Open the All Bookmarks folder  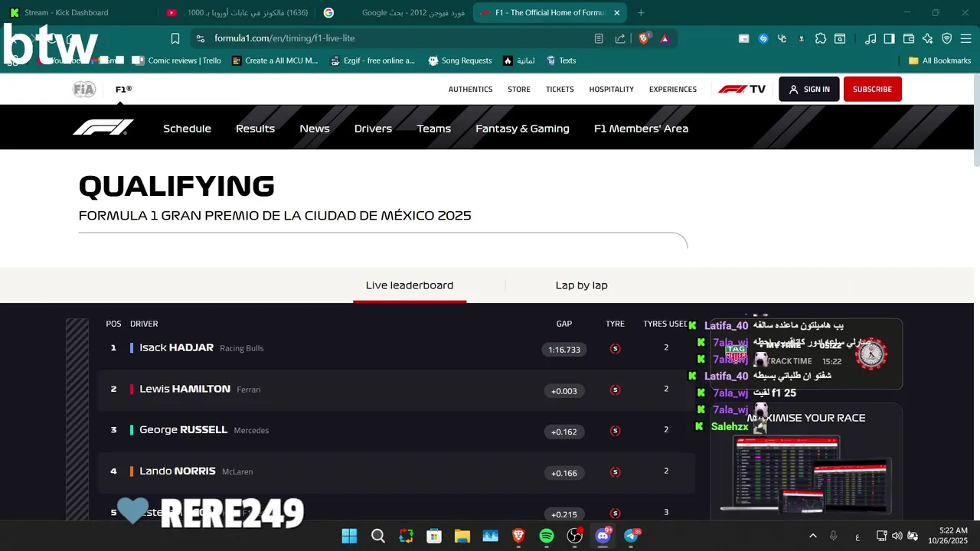tap(939, 60)
